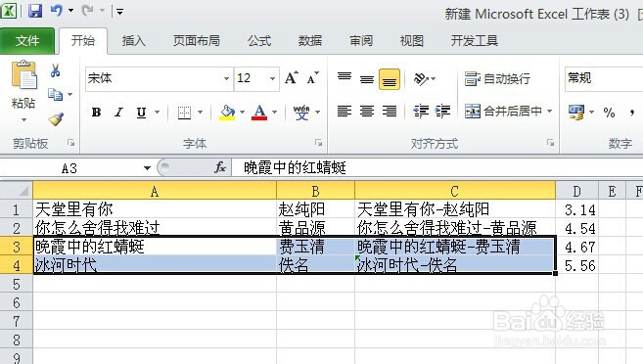Expand the 合并后居中 dropdown arrow
The width and height of the screenshot is (643, 364).
(x=549, y=112)
